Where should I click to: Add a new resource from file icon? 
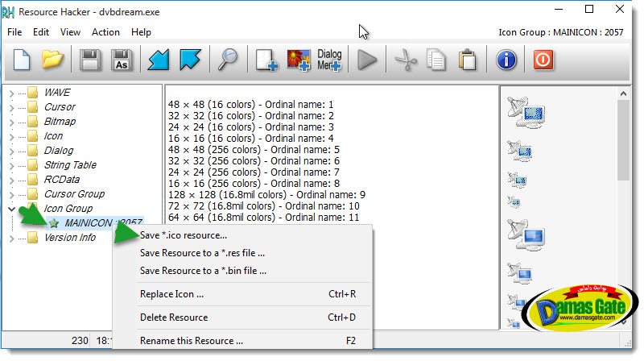266,60
